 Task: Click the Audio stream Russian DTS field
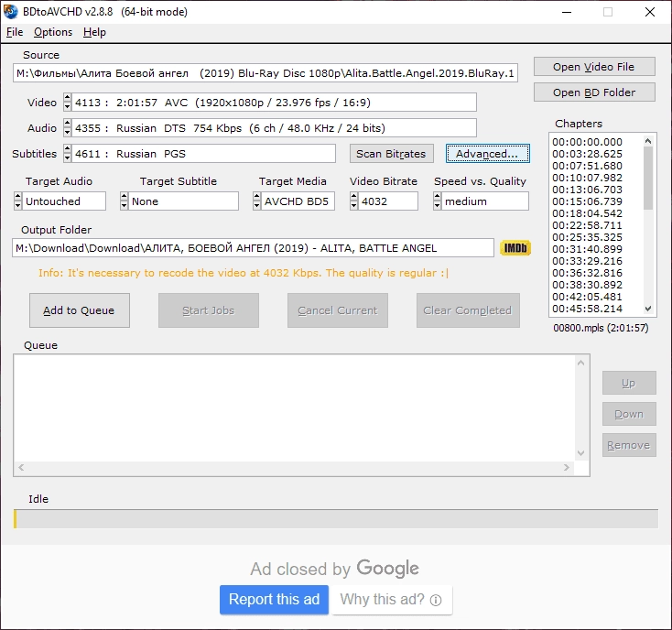tap(274, 128)
